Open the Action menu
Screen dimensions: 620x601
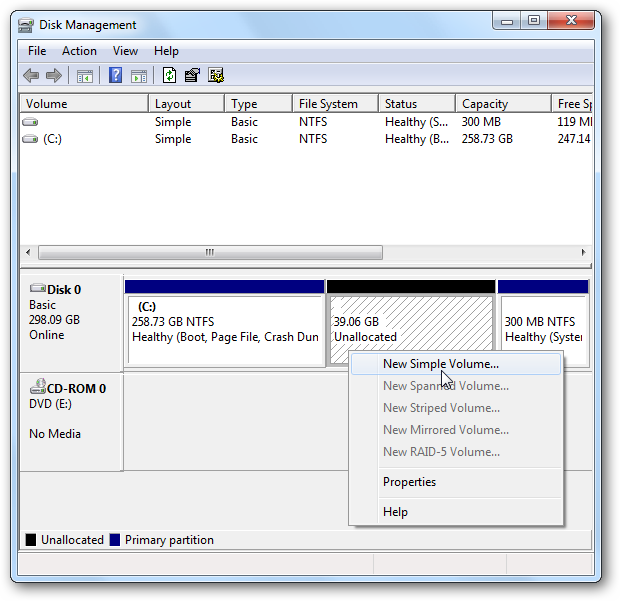pyautogui.click(x=79, y=51)
